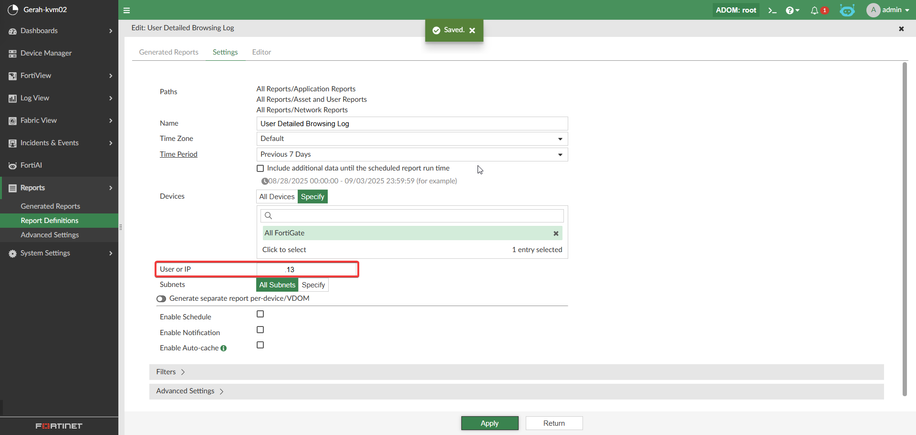Image resolution: width=916 pixels, height=435 pixels.
Task: Enable the Enable Schedule checkbox
Action: (261, 314)
